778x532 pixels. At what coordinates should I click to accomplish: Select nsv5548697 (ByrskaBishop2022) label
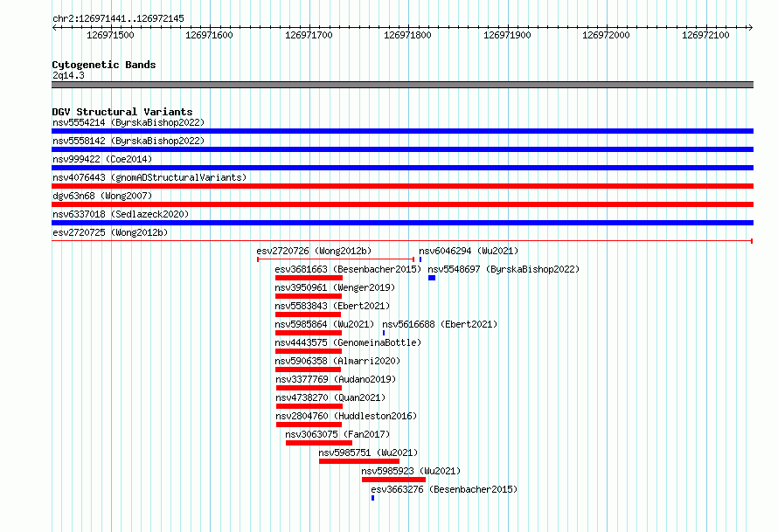(504, 269)
